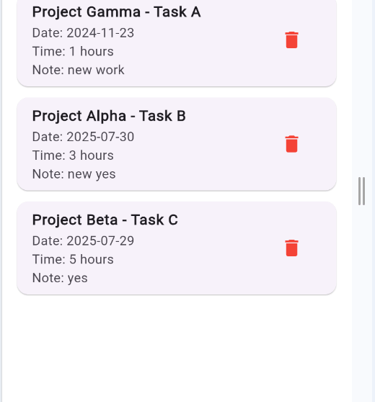Grab the vertical panel divider handle
Screen dimensions: 375x402
tap(362, 191)
